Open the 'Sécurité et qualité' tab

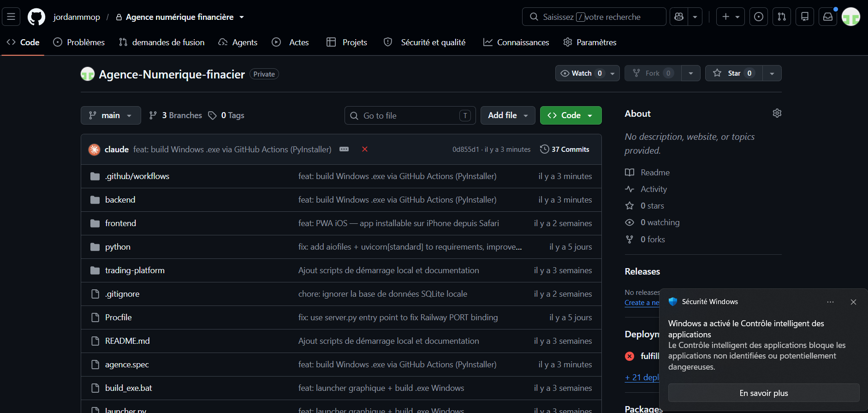[x=425, y=42]
